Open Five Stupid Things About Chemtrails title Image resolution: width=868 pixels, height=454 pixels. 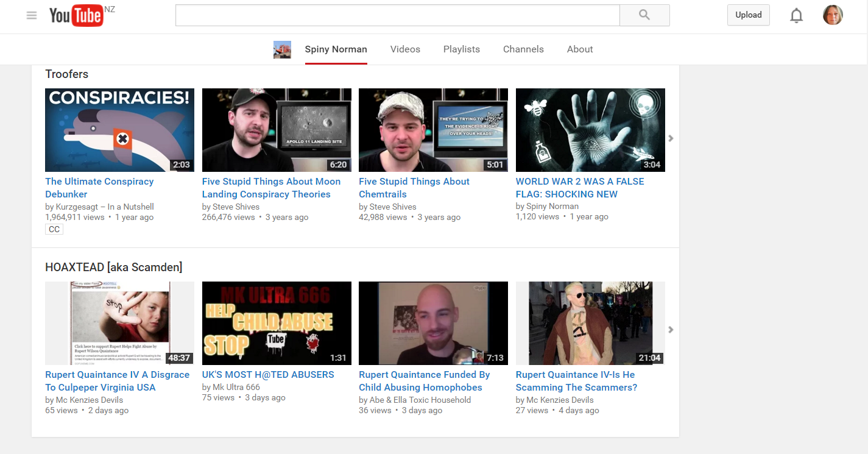[x=414, y=188]
